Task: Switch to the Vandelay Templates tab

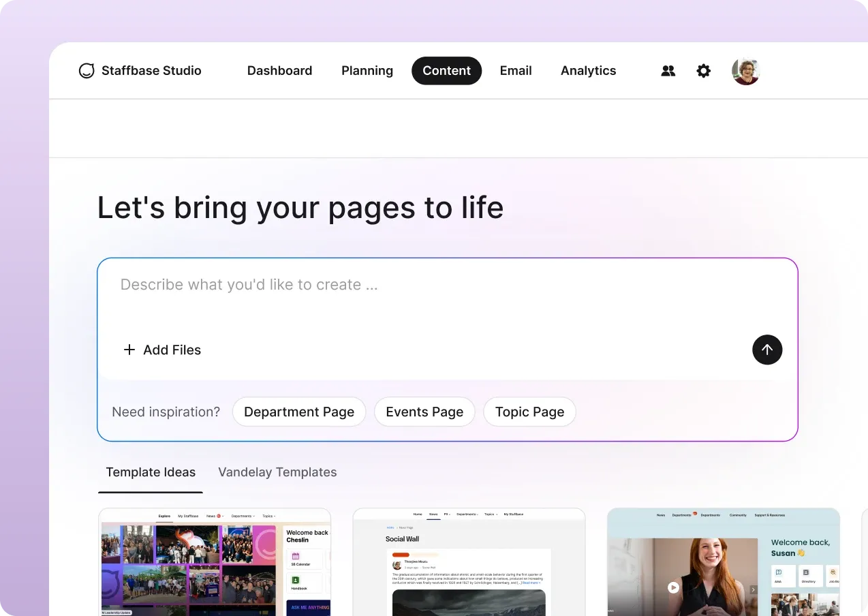Action: click(277, 472)
